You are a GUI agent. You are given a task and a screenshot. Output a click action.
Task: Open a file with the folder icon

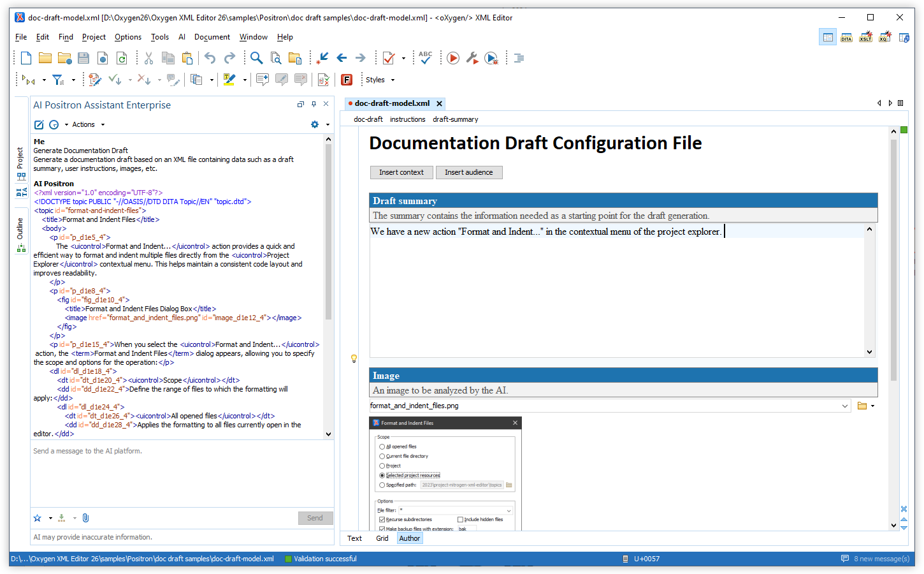click(x=45, y=58)
